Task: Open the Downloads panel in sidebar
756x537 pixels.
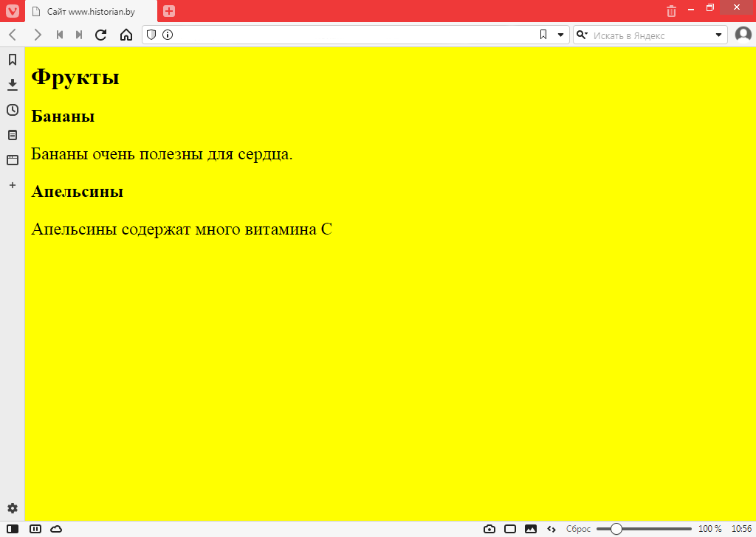Action: [13, 85]
